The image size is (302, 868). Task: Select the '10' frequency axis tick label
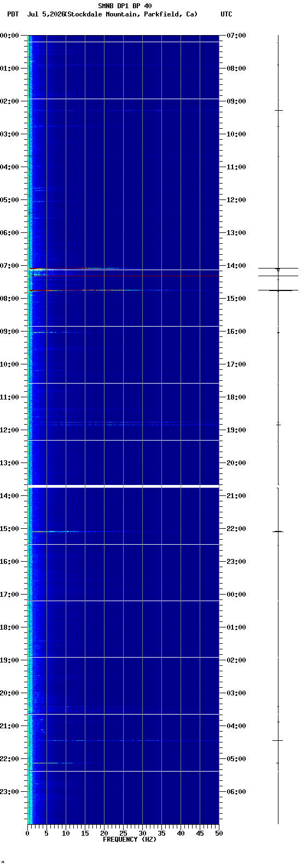[66, 833]
